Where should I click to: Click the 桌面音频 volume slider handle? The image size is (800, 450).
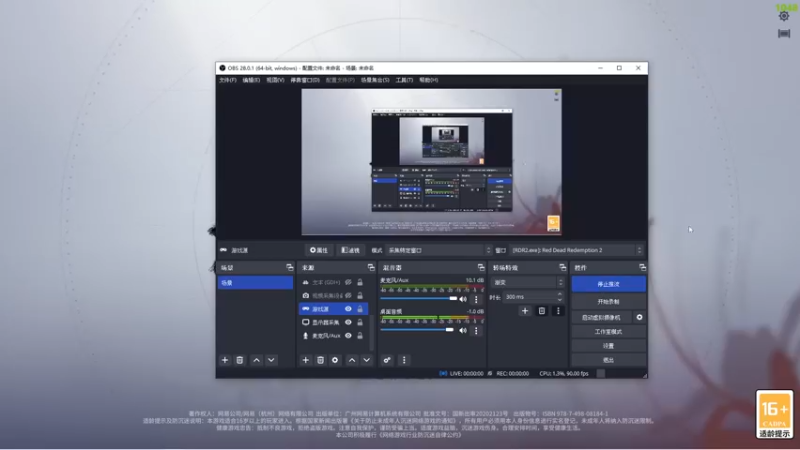pos(449,330)
